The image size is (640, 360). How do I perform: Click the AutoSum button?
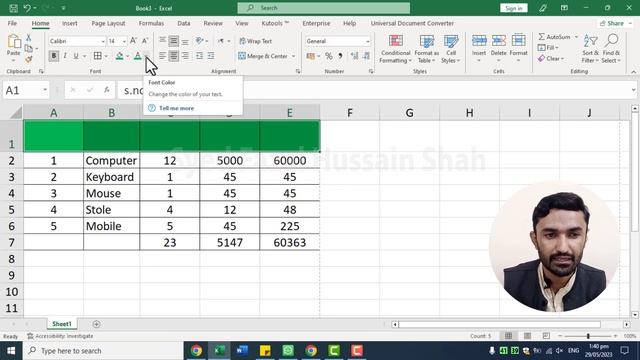coord(554,37)
